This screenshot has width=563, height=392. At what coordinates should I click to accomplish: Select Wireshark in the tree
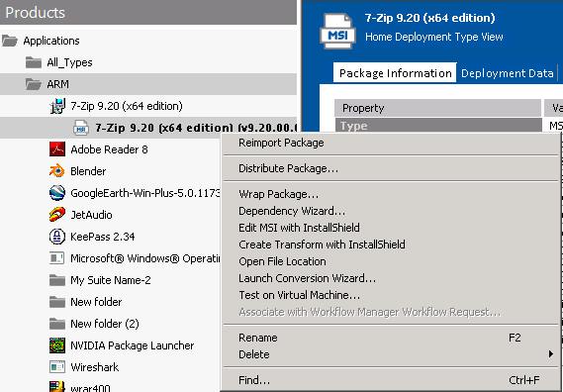[94, 367]
